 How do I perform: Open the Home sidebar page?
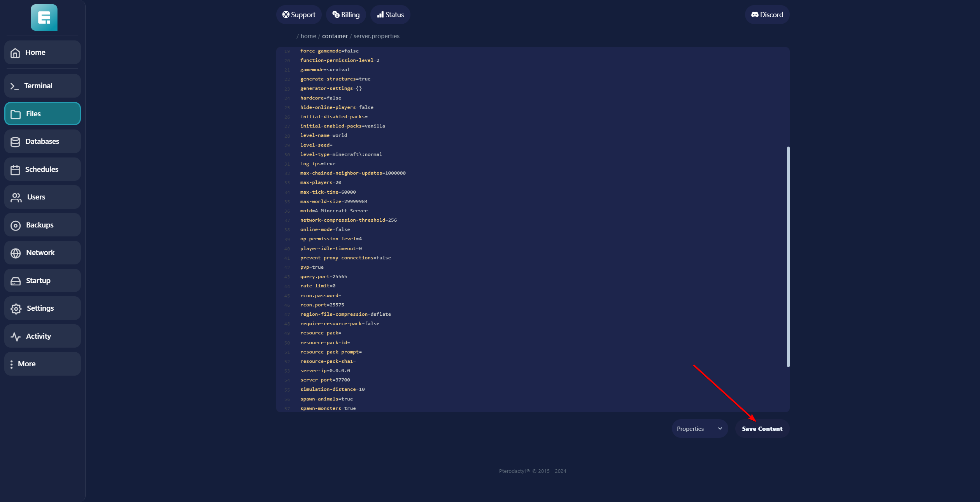[42, 52]
